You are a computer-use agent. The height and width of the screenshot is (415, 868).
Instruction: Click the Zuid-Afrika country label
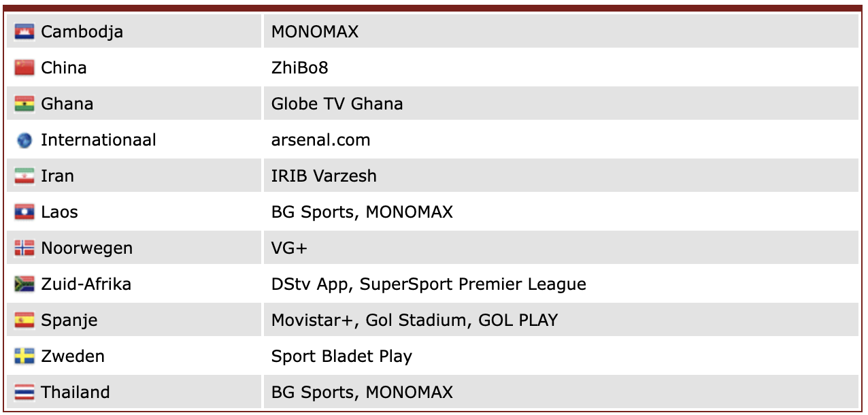coord(86,284)
